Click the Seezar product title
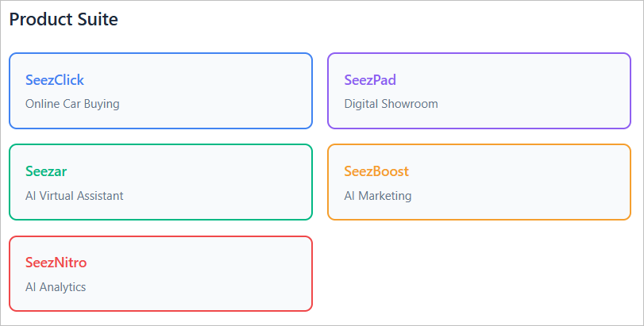Viewport: 644px width, 326px height. tap(46, 171)
